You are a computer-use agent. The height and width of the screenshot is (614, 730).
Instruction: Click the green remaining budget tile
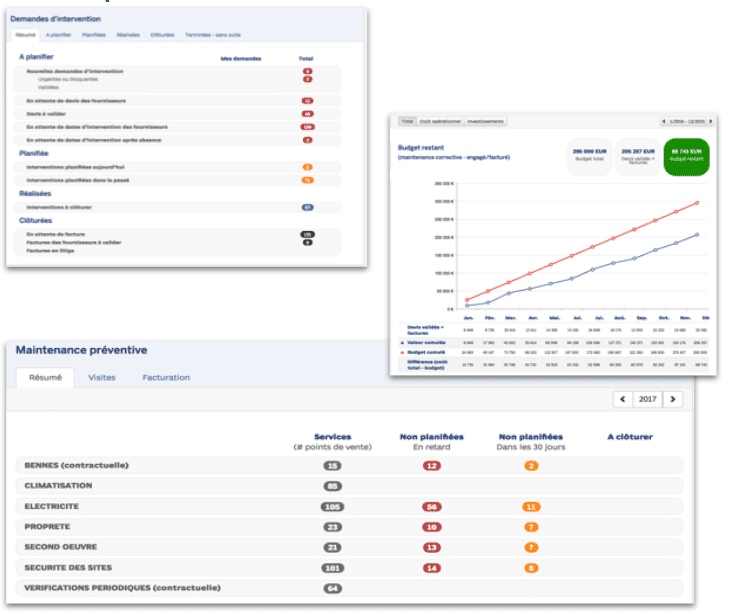click(685, 157)
